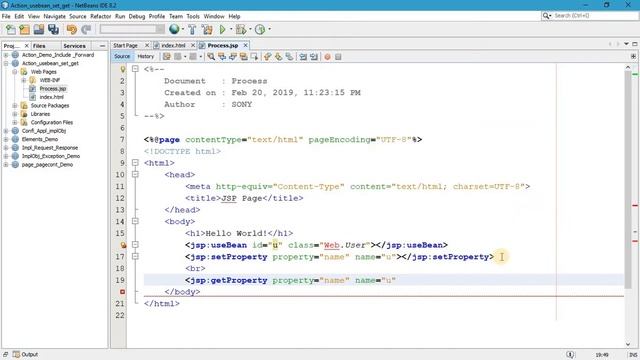The height and width of the screenshot is (360, 640).
Task: Switch to the Start Page tab
Action: point(126,46)
